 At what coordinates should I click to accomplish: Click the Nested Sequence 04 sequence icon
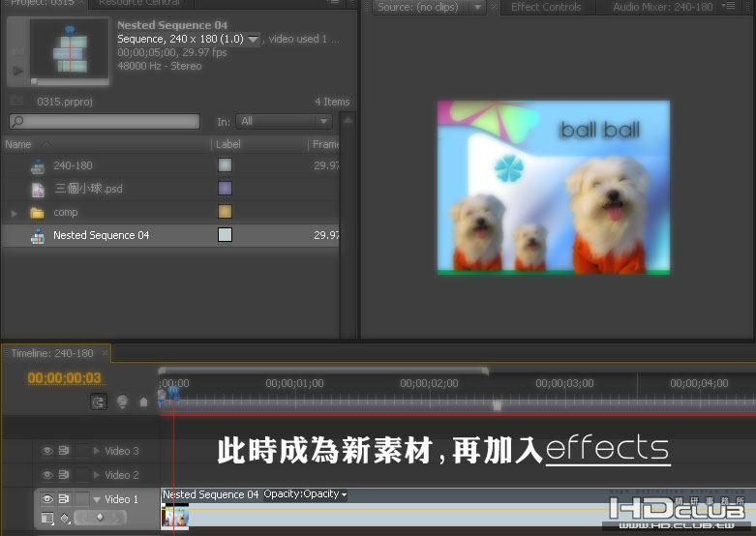tap(38, 236)
